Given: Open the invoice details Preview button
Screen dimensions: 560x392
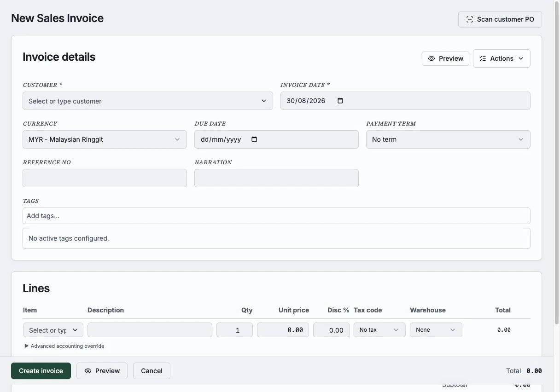Looking at the screenshot, I should 445,58.
